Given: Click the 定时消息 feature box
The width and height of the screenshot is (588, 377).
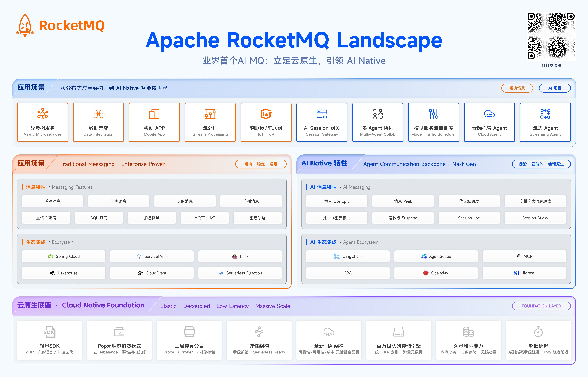Looking at the screenshot, I should point(185,201).
